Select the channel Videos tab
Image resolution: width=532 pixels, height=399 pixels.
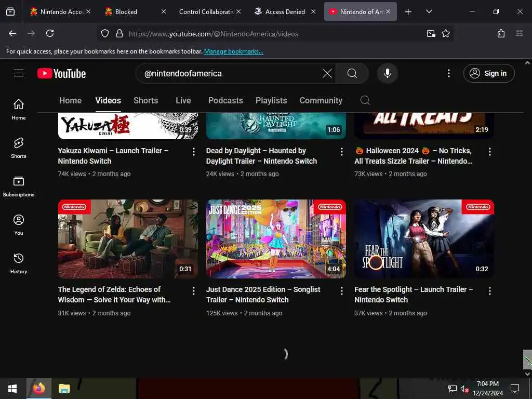(108, 100)
